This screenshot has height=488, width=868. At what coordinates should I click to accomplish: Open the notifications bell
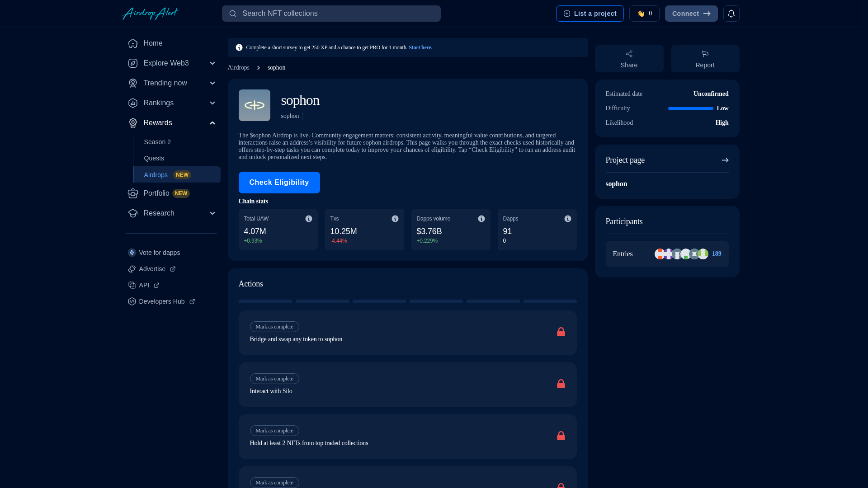tap(731, 14)
